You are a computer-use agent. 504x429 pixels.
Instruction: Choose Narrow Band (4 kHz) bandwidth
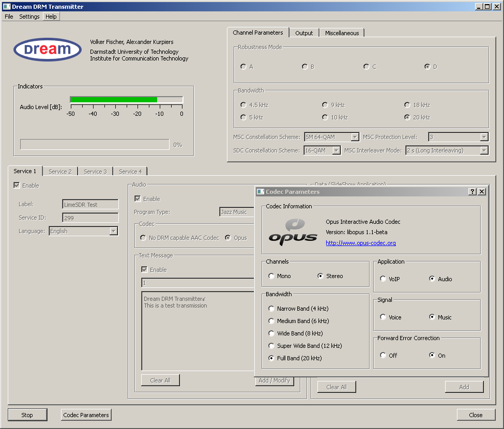pyautogui.click(x=271, y=308)
